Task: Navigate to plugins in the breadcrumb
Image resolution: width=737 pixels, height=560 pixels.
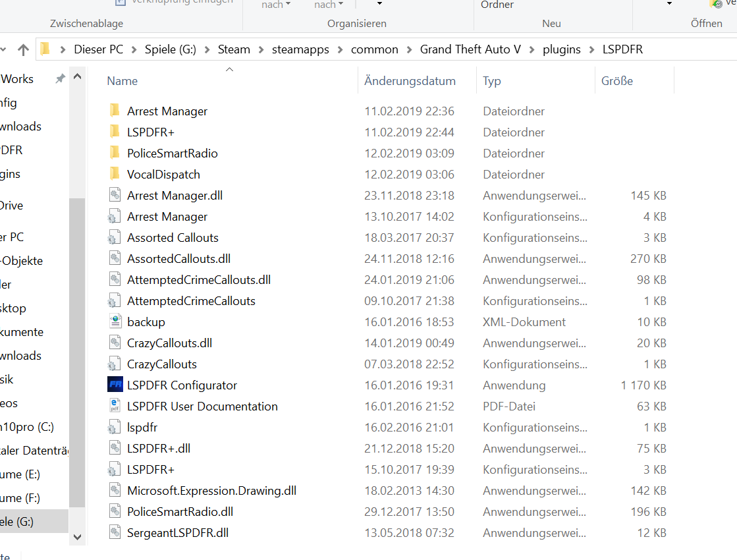Action: 561,49
